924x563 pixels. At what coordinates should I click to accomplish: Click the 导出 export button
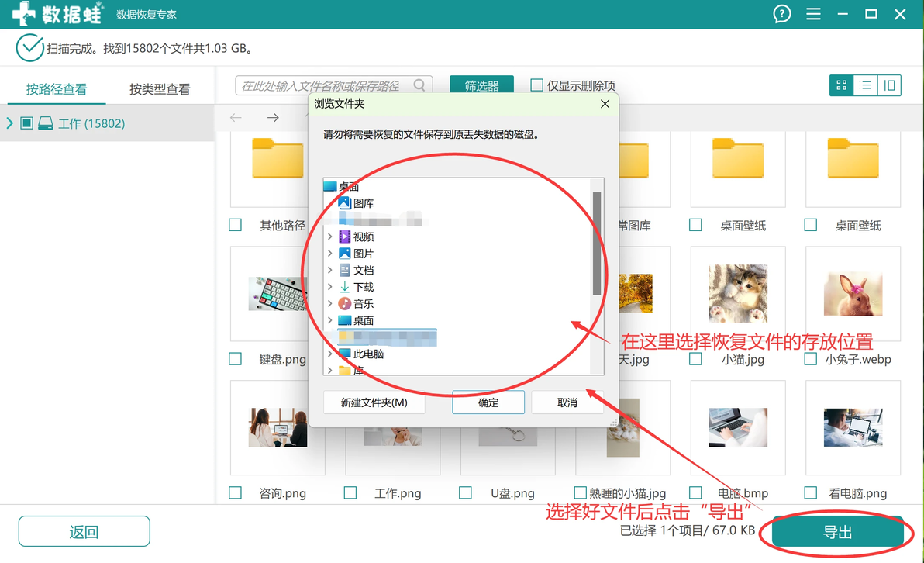coord(837,532)
